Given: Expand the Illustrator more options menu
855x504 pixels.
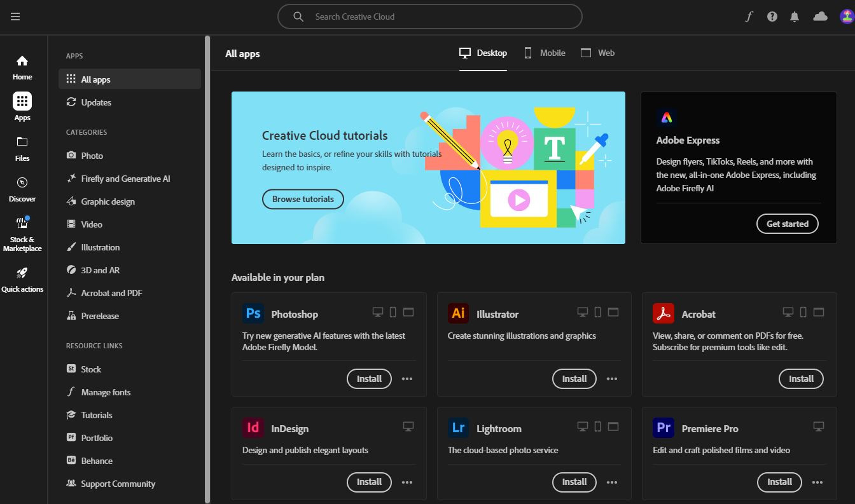Looking at the screenshot, I should [612, 379].
